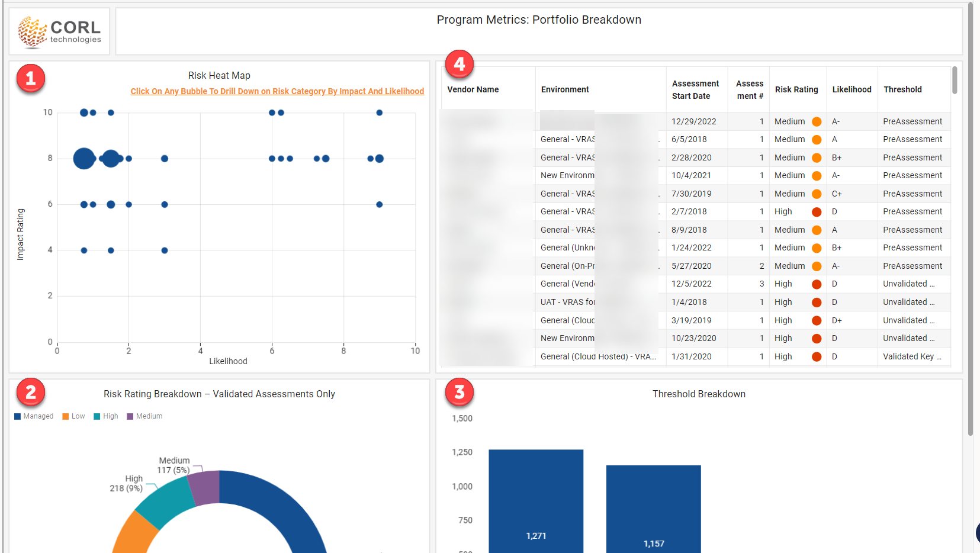Viewport: 980px width, 553px height.
Task: Sort by the Threshold column header
Action: coord(902,89)
